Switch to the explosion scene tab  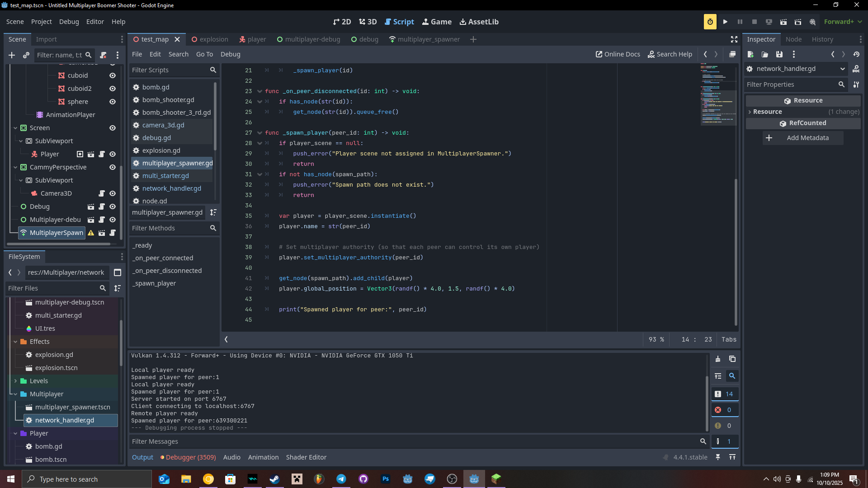(210, 39)
